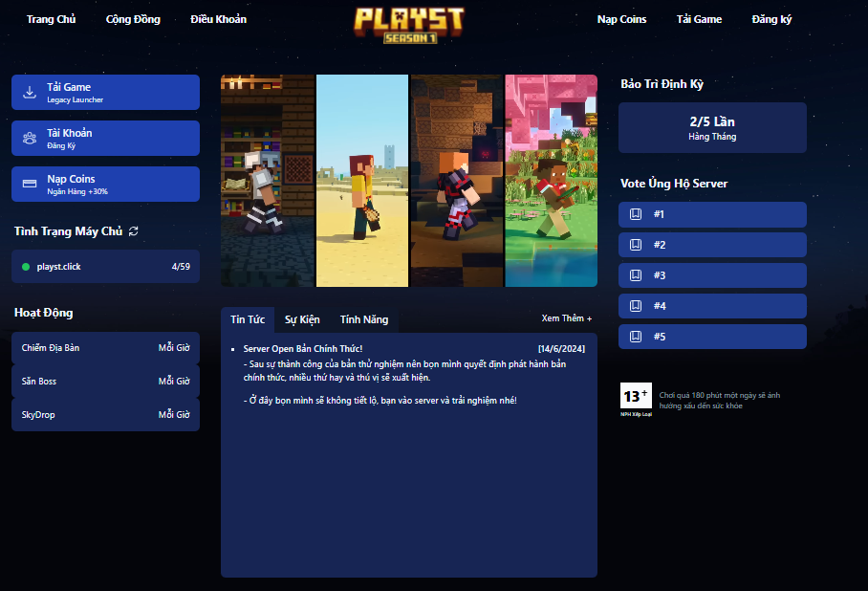Click the Bảo Trì Định Kỳ heading

tap(662, 84)
